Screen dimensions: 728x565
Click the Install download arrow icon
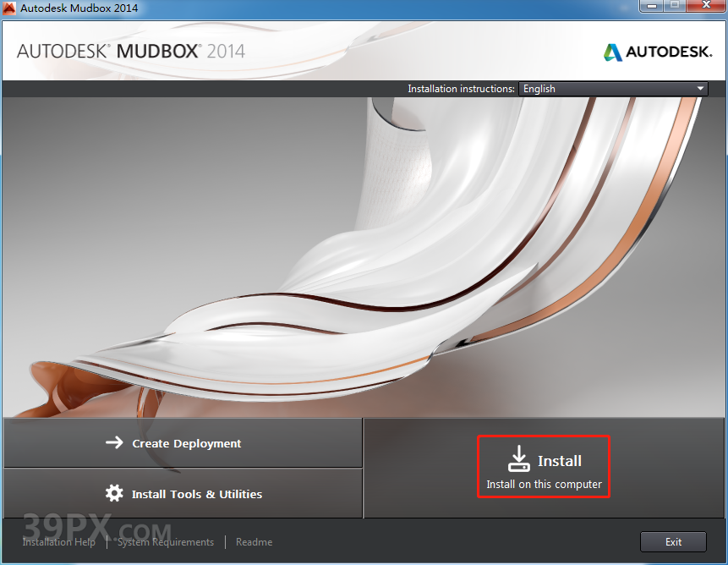(518, 459)
